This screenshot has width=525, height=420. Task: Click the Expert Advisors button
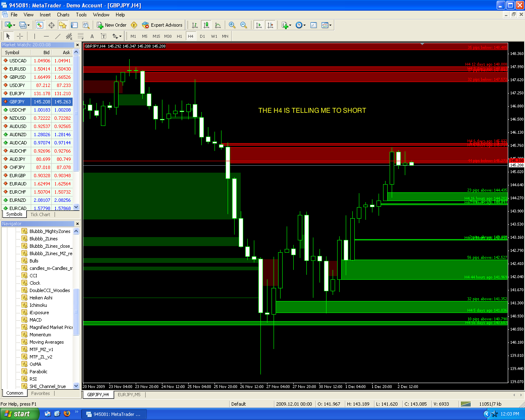(x=162, y=25)
